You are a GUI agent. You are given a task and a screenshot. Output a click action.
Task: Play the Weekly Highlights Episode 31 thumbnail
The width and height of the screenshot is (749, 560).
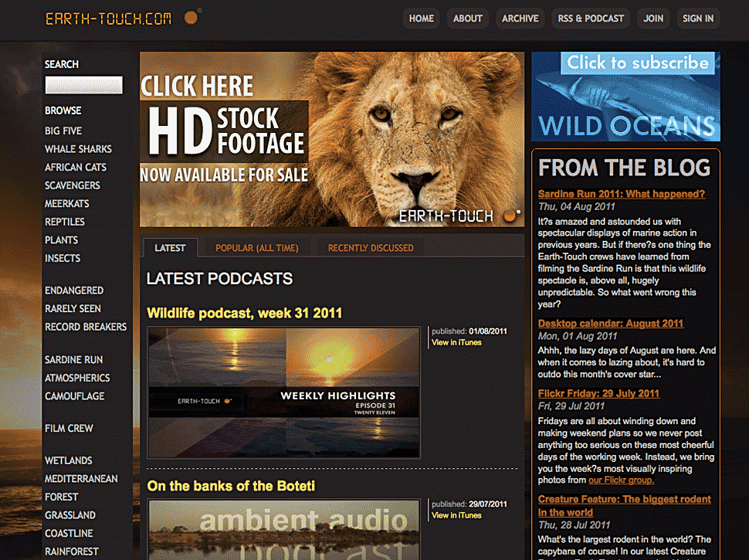(x=283, y=392)
